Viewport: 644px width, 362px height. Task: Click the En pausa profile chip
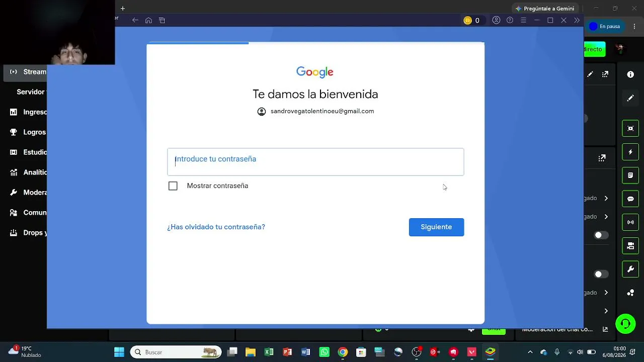click(605, 26)
